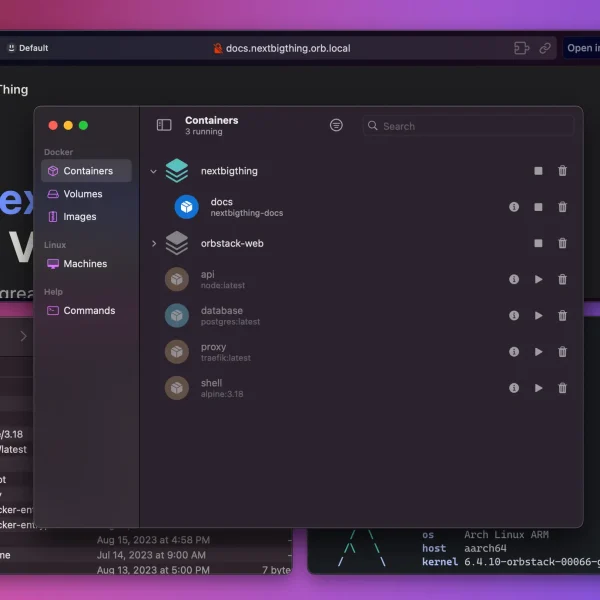
Task: Start the proxy container
Action: click(x=538, y=352)
